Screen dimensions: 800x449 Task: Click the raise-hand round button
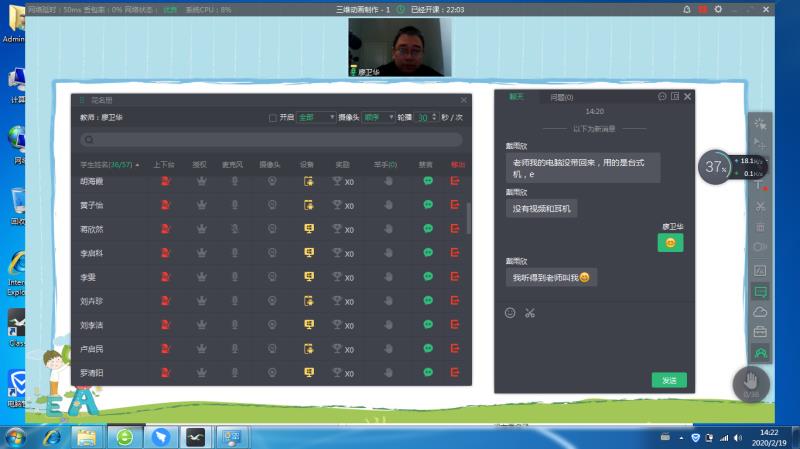coord(750,382)
